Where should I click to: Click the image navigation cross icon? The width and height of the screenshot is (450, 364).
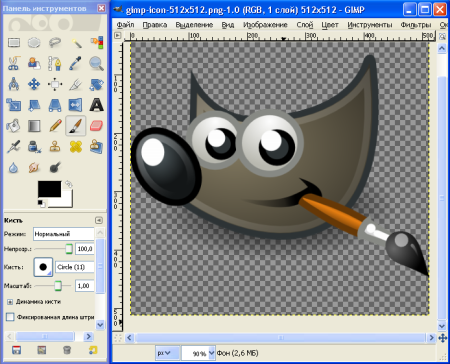click(x=443, y=338)
